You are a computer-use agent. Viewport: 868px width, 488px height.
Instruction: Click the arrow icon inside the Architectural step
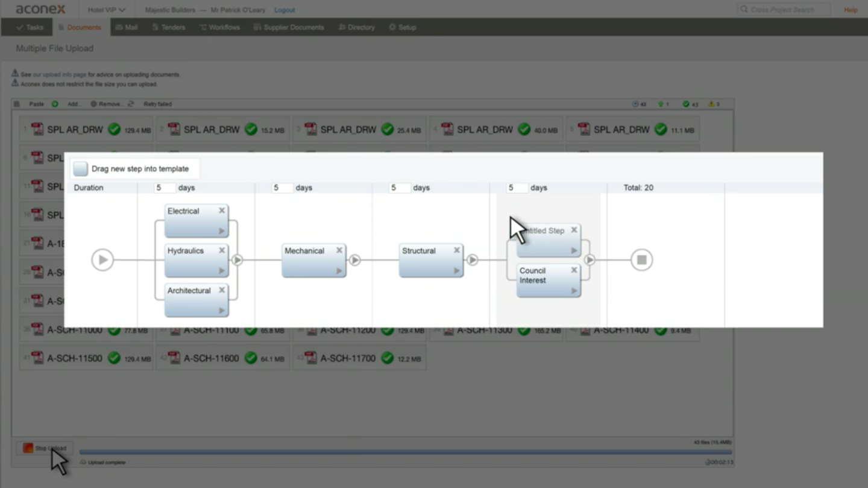click(222, 311)
